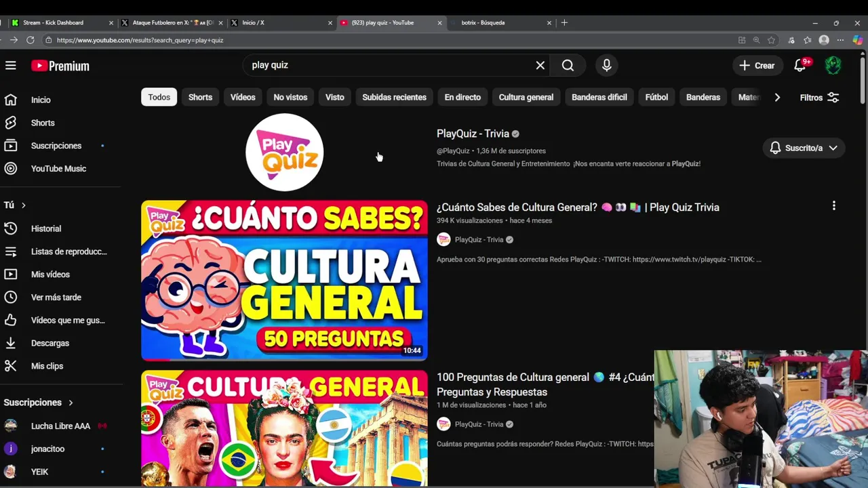Select the Banderas filter chip

click(x=703, y=97)
